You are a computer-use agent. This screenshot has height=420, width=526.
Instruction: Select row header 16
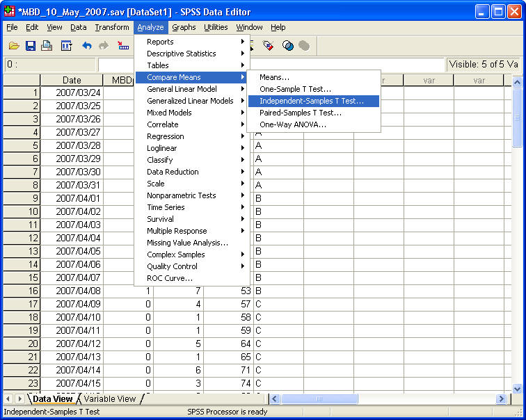click(21, 291)
